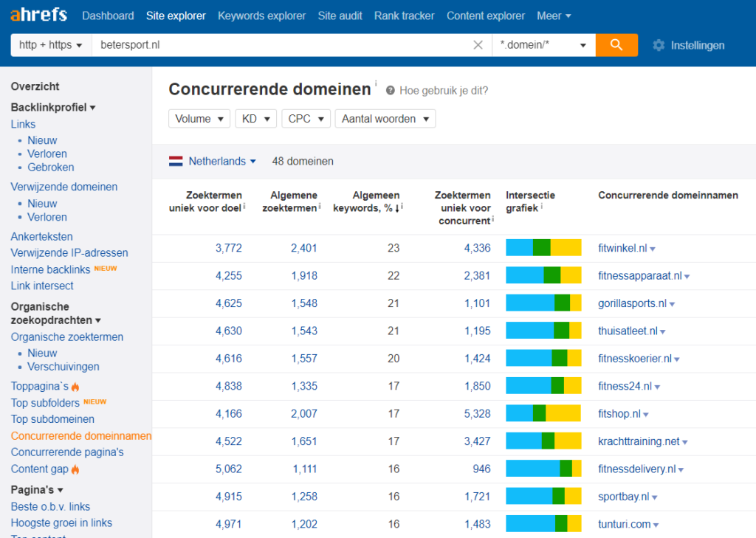This screenshot has width=756, height=538.
Task: Open Gebroken backlinks in sidebar
Action: pyautogui.click(x=51, y=168)
